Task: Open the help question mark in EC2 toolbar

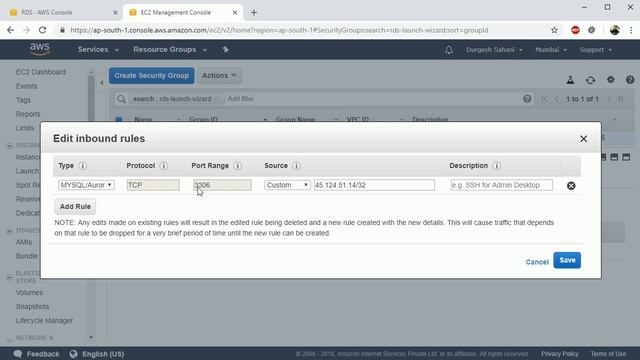Action: [x=630, y=80]
